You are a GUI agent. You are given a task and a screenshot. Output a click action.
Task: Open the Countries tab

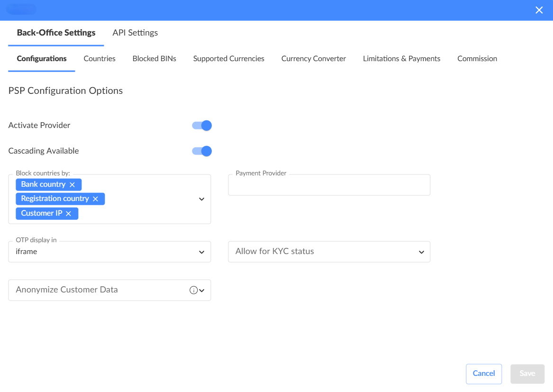pyautogui.click(x=100, y=59)
